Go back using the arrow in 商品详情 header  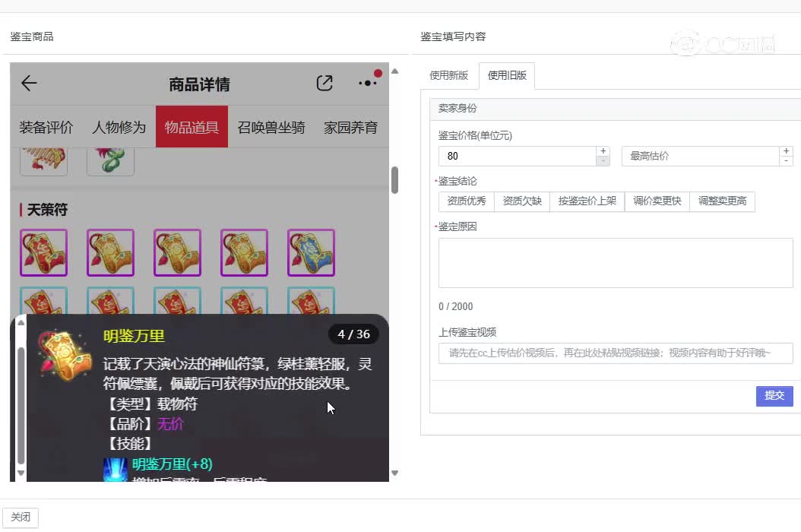point(29,83)
